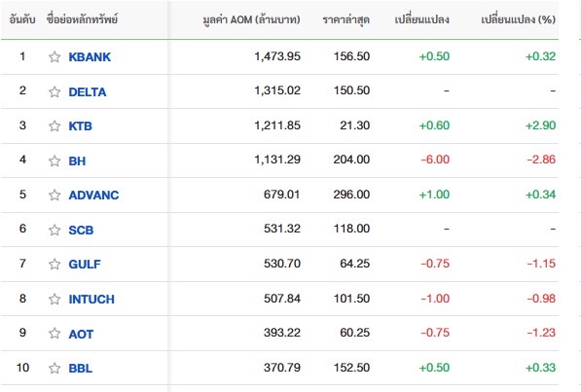Open the GULF stock page
The height and width of the screenshot is (392, 581).
pos(85,265)
